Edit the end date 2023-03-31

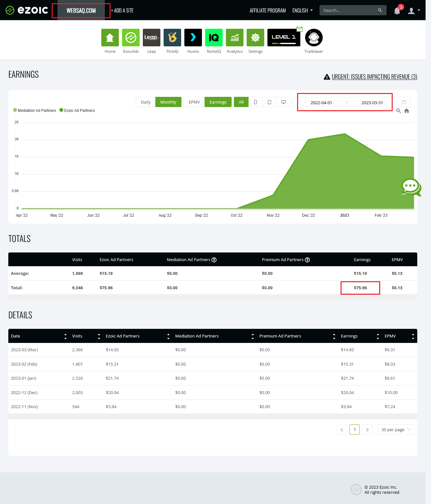(372, 103)
